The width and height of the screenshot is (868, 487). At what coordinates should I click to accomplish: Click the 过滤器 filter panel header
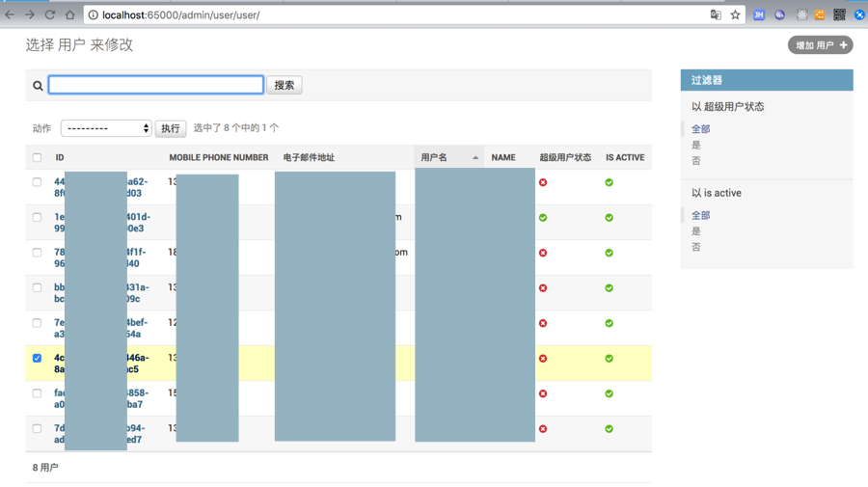pos(767,80)
